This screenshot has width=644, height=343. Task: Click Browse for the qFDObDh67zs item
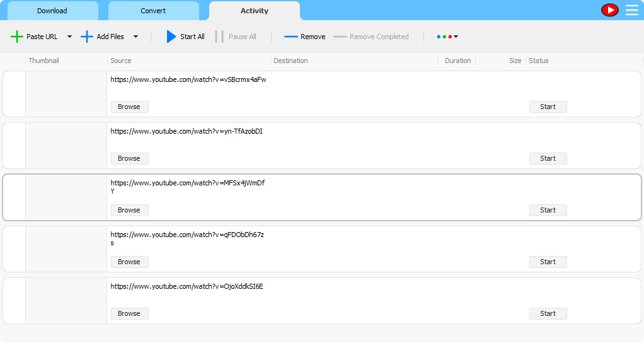click(129, 262)
